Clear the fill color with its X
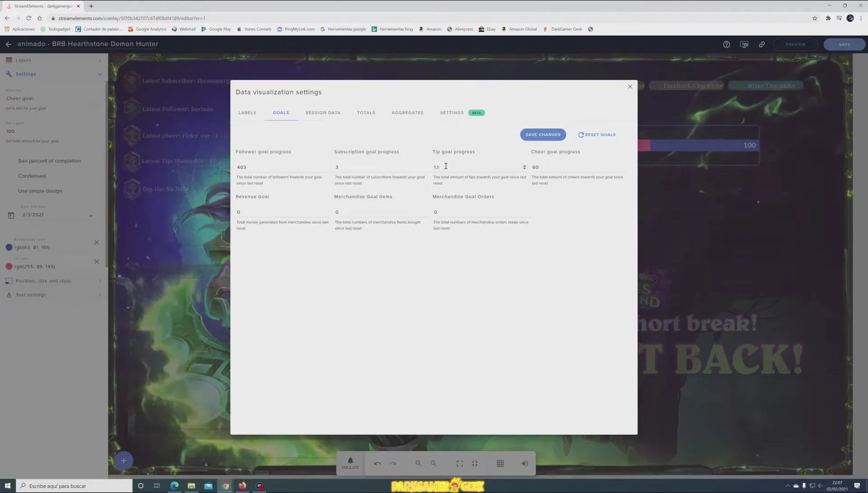Screen dimensions: 868x493 coord(96,261)
